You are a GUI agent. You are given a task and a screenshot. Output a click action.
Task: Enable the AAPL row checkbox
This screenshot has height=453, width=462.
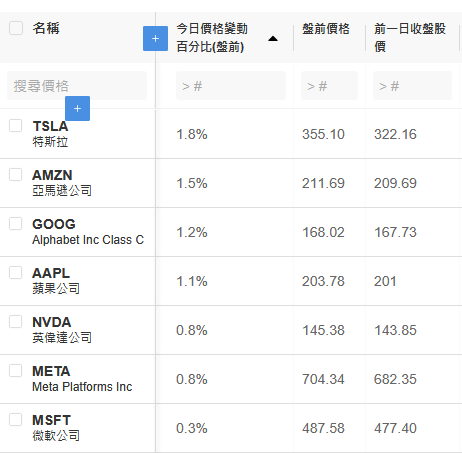click(x=16, y=272)
